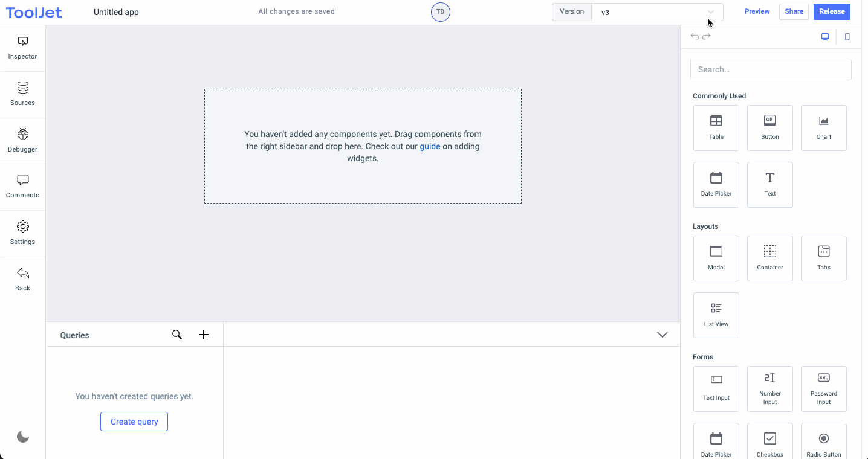Pick the Password Input form component
The image size is (868, 459).
(x=823, y=388)
